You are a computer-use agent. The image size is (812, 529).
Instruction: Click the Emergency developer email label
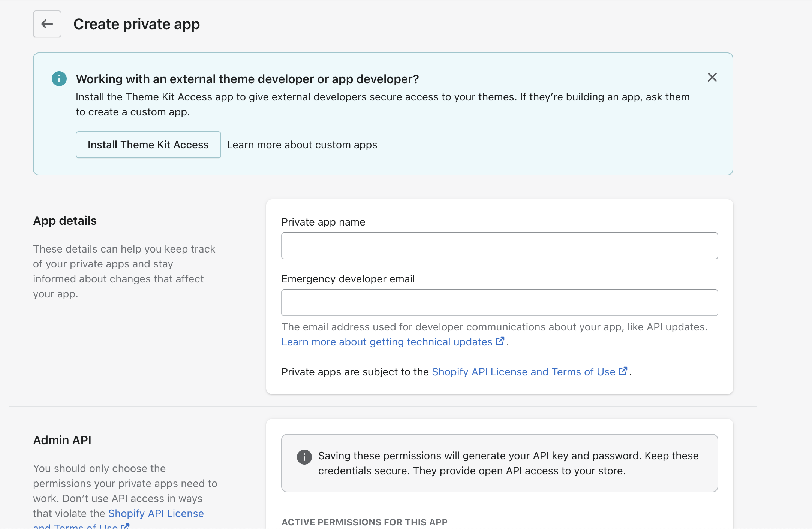348,279
